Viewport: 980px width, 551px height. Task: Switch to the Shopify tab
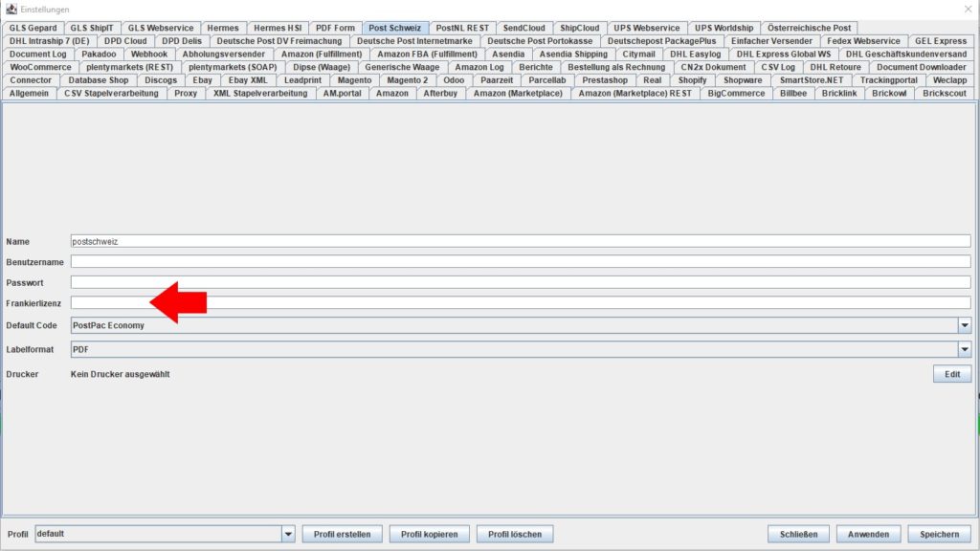pos(692,80)
